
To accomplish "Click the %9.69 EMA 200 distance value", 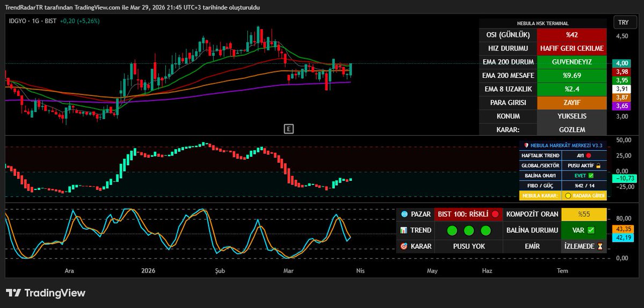I will (x=572, y=75).
